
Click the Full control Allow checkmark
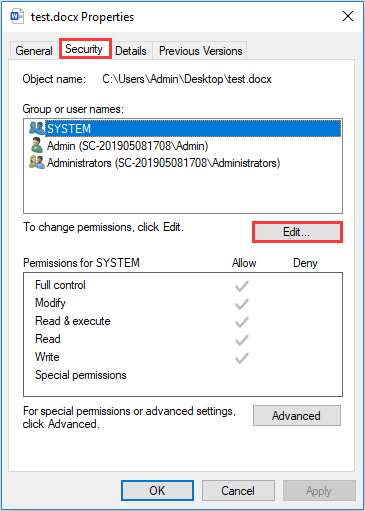tap(242, 286)
